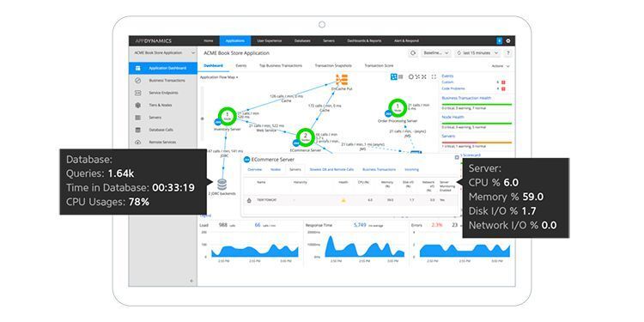This screenshot has width=644, height=322.
Task: Click the TIERTOMCAT row server icon
Action: (248, 200)
